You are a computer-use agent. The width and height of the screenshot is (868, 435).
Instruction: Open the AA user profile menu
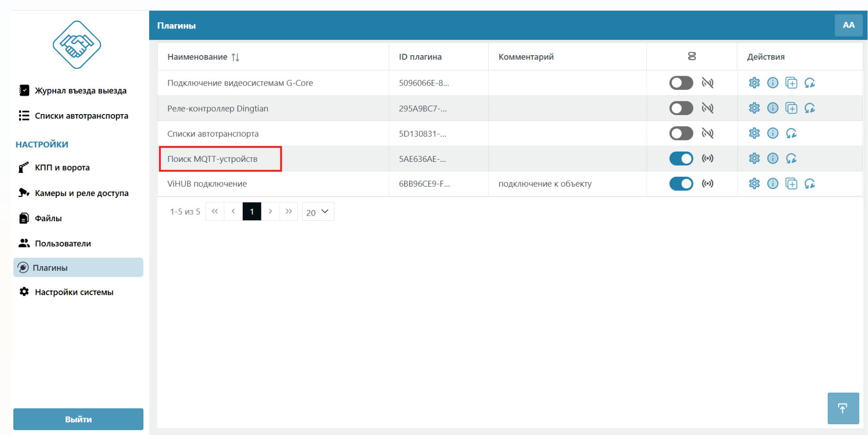tap(848, 25)
